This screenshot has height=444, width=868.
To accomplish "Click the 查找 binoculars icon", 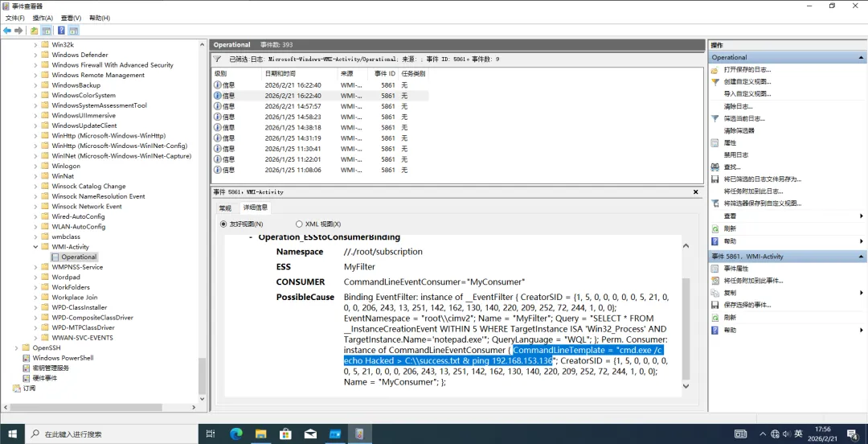I will [x=715, y=167].
